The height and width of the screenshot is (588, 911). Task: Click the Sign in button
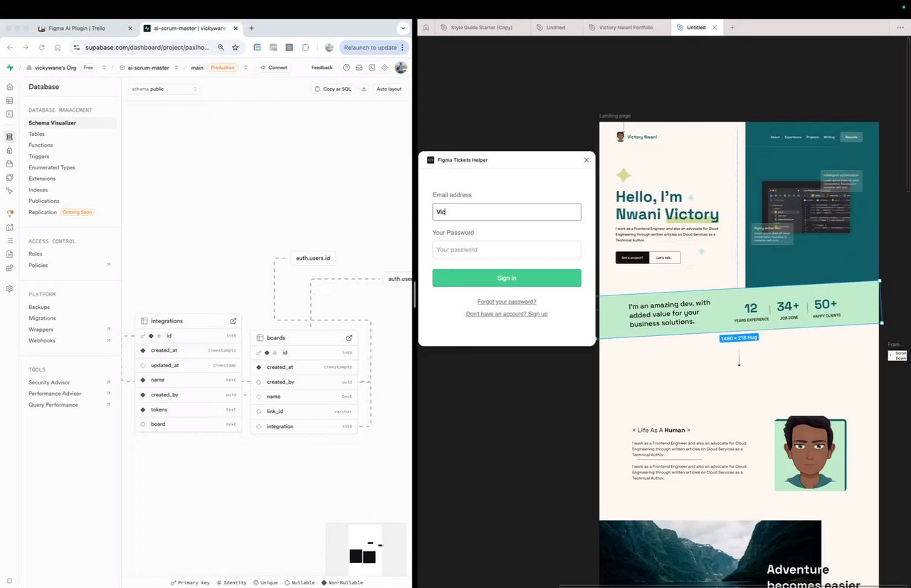[507, 278]
